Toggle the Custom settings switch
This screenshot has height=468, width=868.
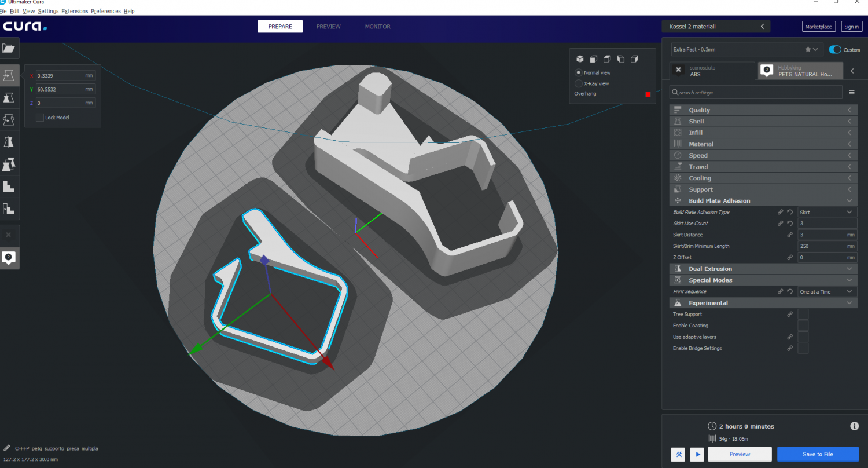[835, 50]
